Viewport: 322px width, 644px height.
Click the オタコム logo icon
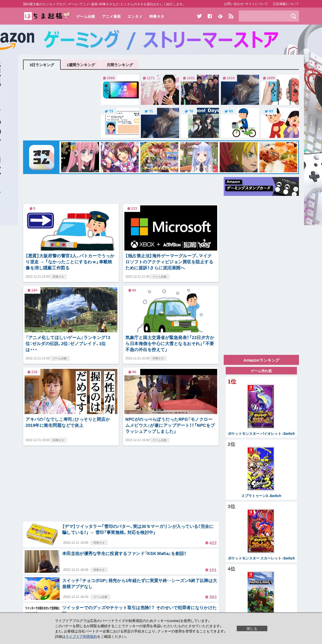point(42,157)
